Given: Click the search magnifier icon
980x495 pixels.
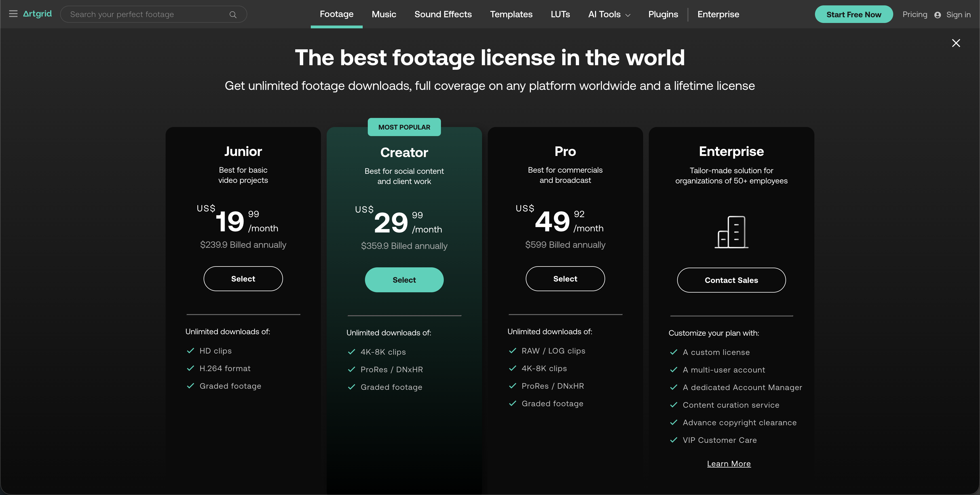Looking at the screenshot, I should pos(233,15).
